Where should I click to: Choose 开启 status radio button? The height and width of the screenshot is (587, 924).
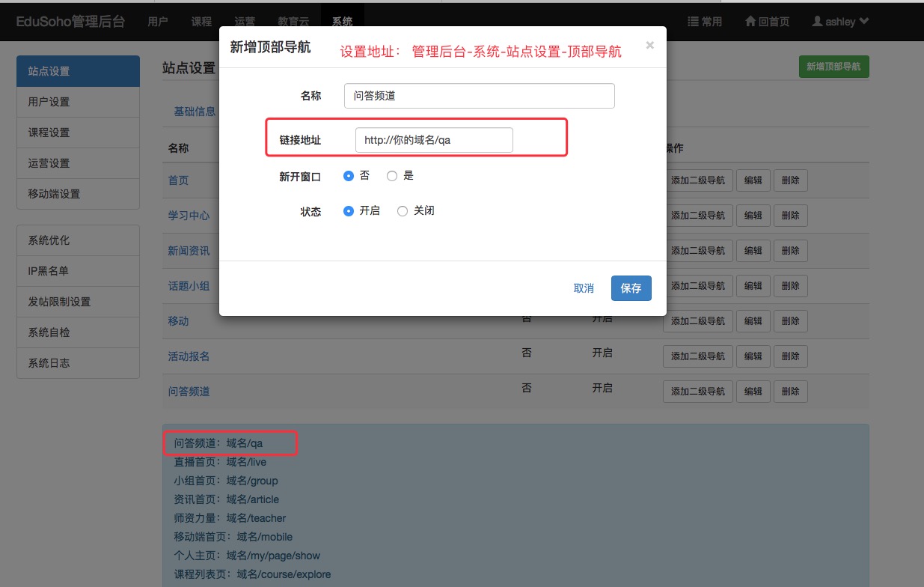pos(349,211)
